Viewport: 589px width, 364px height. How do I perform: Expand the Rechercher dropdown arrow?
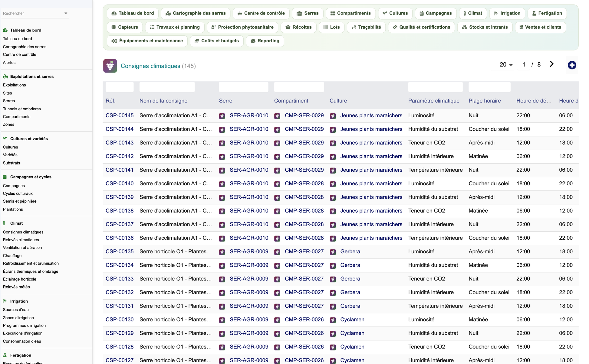pyautogui.click(x=66, y=13)
